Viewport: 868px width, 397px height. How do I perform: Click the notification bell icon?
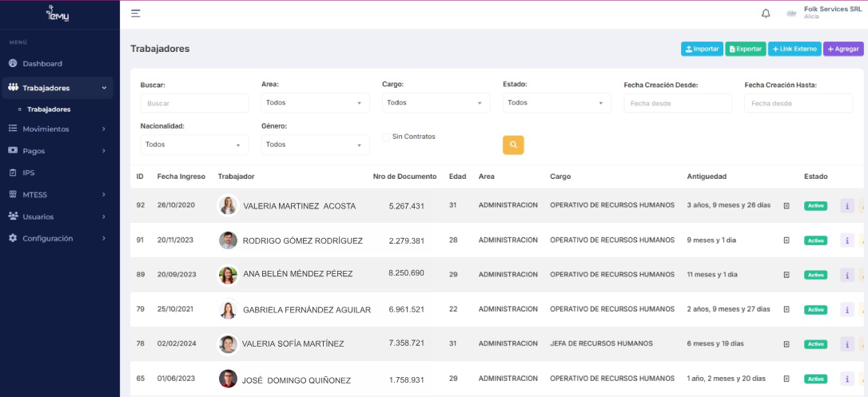pos(766,14)
